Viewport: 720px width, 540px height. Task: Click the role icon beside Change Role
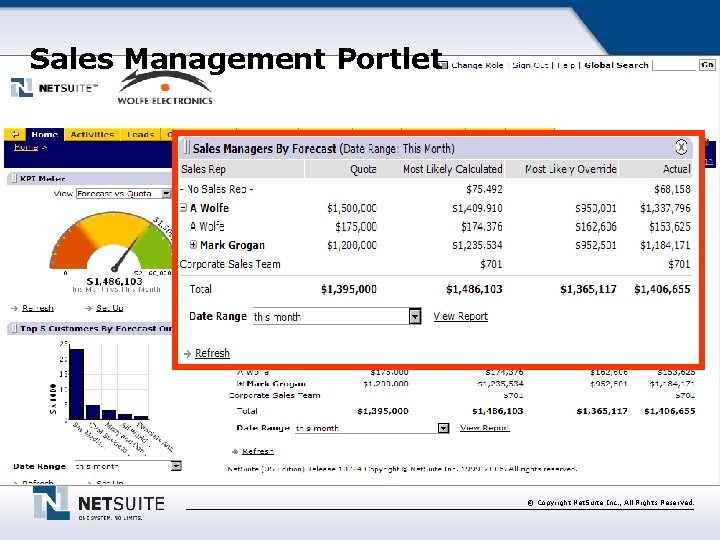pyautogui.click(x=444, y=65)
